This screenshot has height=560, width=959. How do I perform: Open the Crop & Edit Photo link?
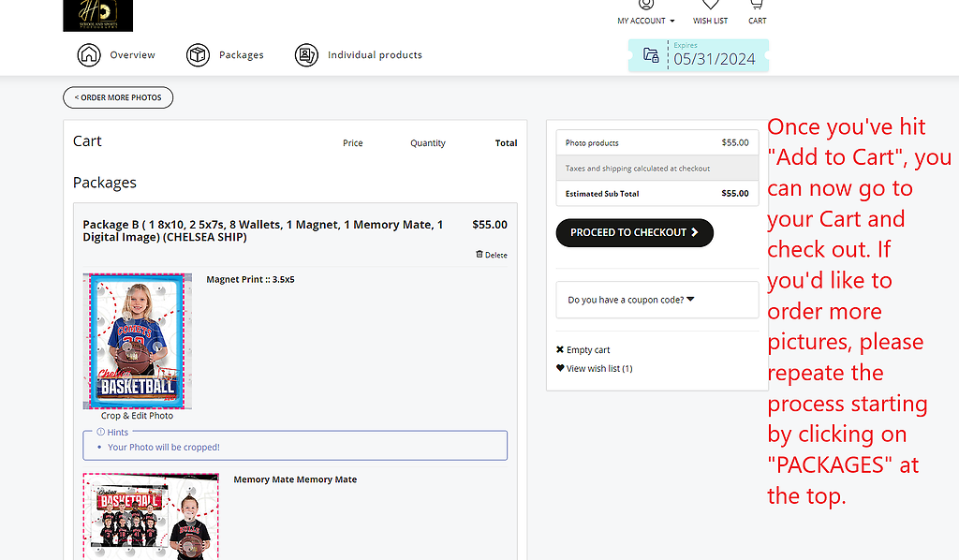click(137, 416)
